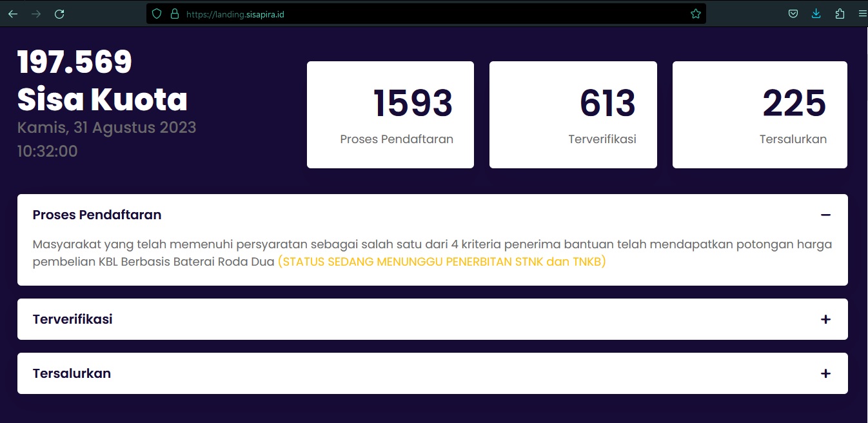Viewport: 868px width, 423px height.
Task: Open the Pocket save icon
Action: click(x=793, y=14)
